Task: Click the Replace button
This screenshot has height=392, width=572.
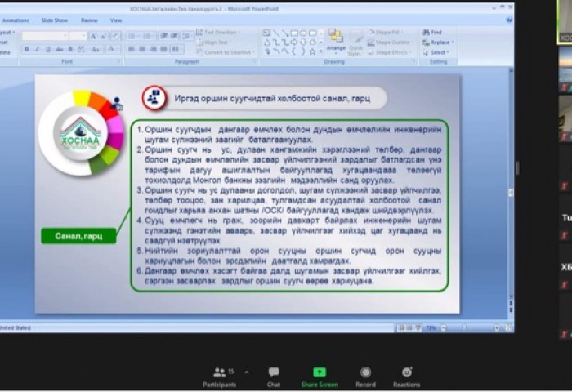Action: pyautogui.click(x=438, y=42)
